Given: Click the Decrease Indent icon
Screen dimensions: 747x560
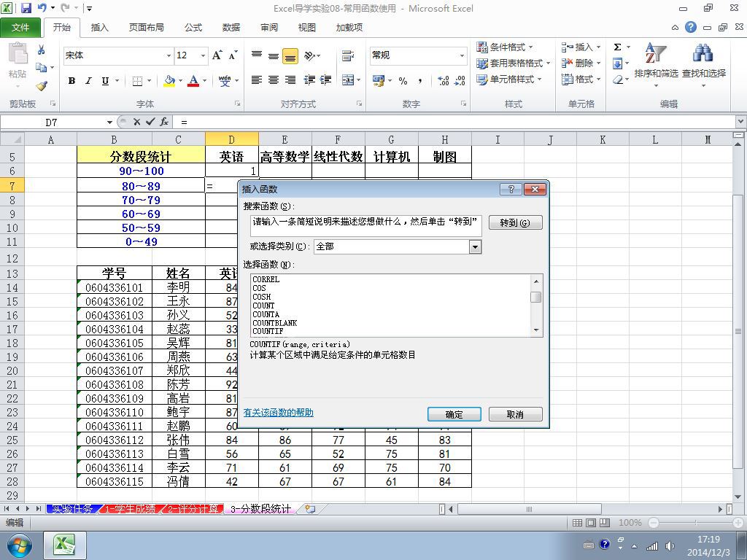Looking at the screenshot, I should [x=309, y=80].
